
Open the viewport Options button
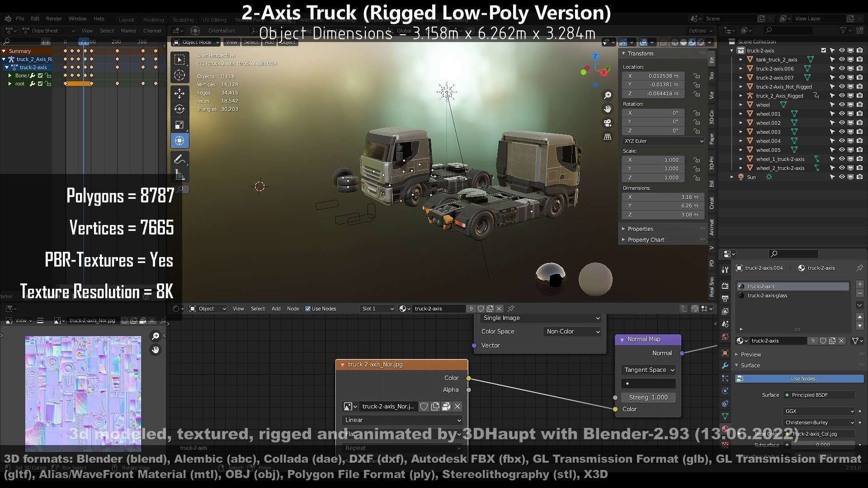pyautogui.click(x=700, y=31)
